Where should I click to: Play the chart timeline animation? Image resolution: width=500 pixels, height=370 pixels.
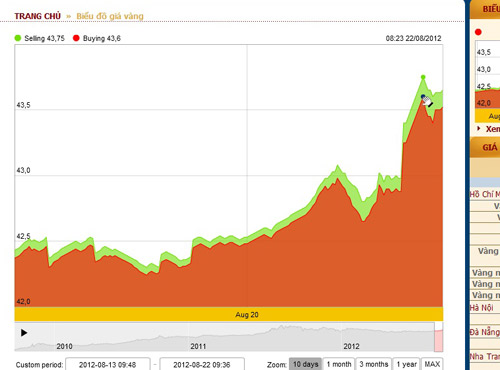tap(24, 333)
